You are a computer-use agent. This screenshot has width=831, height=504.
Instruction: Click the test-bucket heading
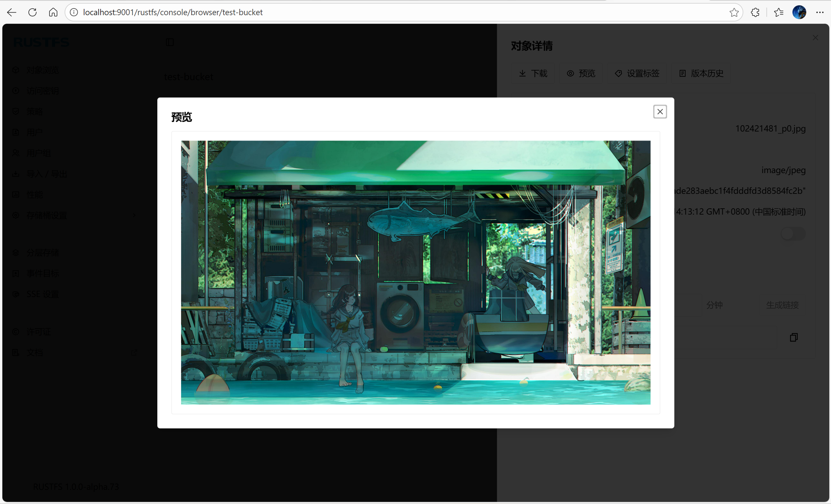tap(189, 77)
